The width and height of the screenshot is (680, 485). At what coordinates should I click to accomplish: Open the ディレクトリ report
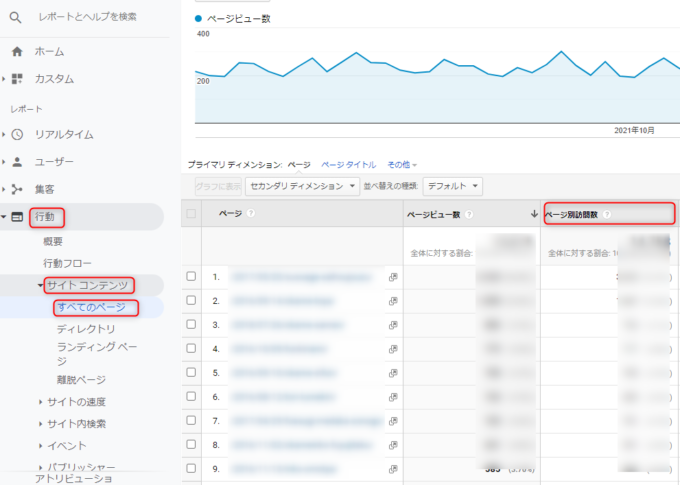click(x=86, y=329)
